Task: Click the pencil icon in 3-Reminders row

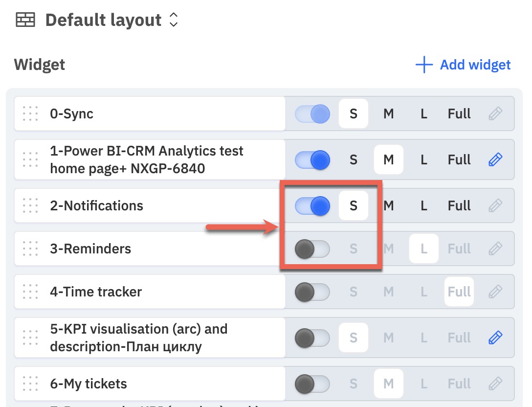Action: (x=495, y=249)
